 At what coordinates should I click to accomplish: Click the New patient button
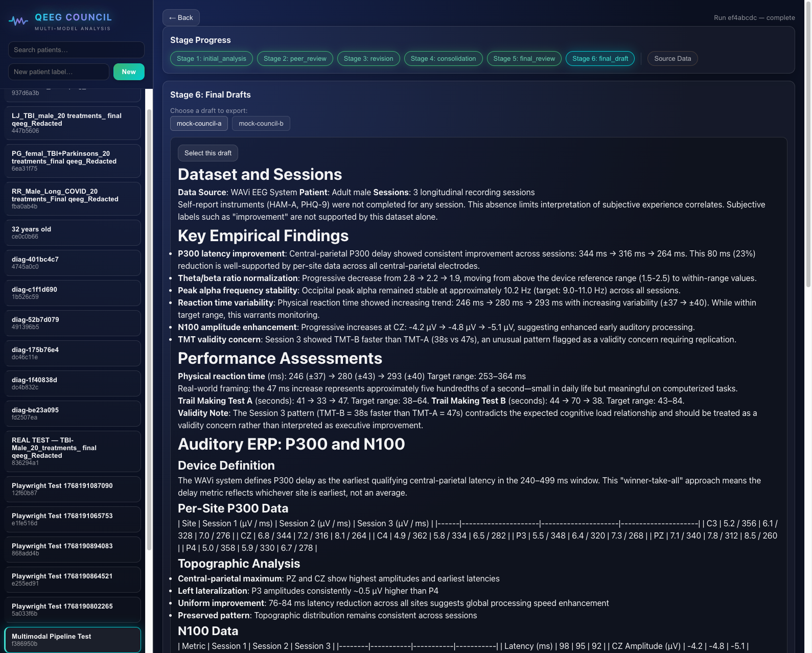click(129, 72)
